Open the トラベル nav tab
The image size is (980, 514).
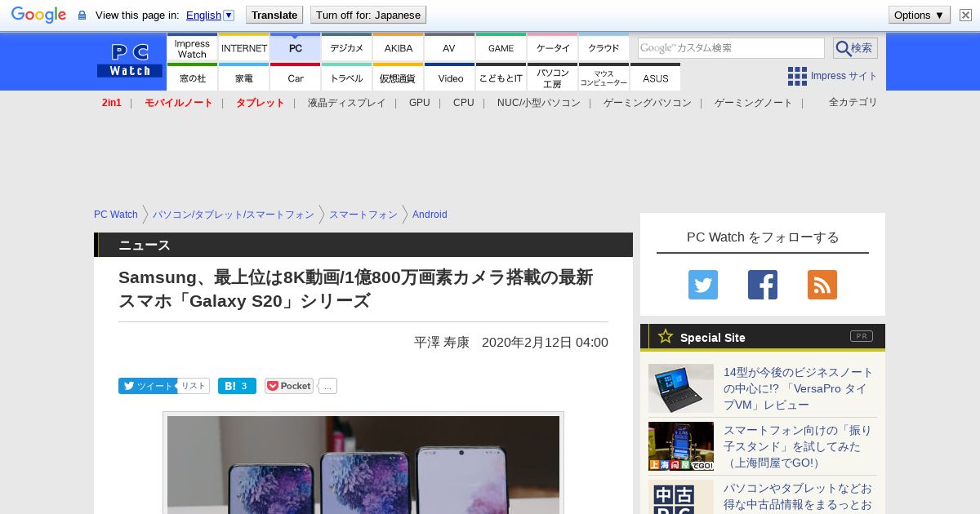(347, 78)
